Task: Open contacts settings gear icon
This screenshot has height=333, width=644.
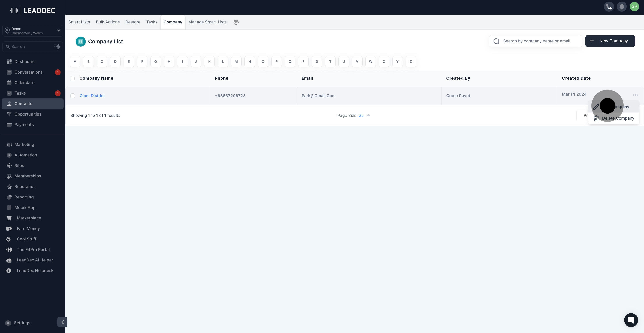Action: pos(236,22)
